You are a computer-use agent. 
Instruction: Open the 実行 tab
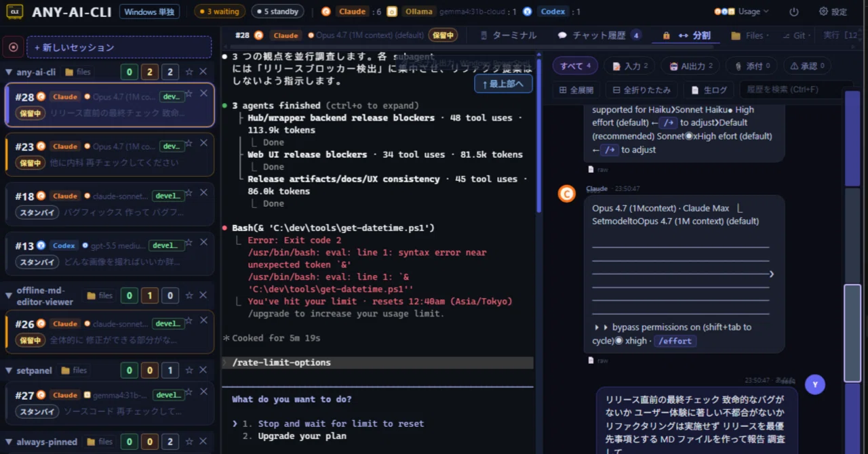pyautogui.click(x=840, y=35)
